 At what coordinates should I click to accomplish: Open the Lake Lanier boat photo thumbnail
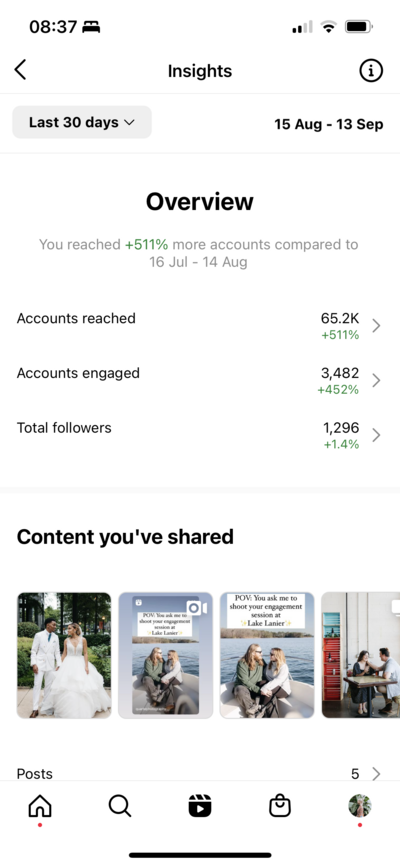[x=267, y=655]
